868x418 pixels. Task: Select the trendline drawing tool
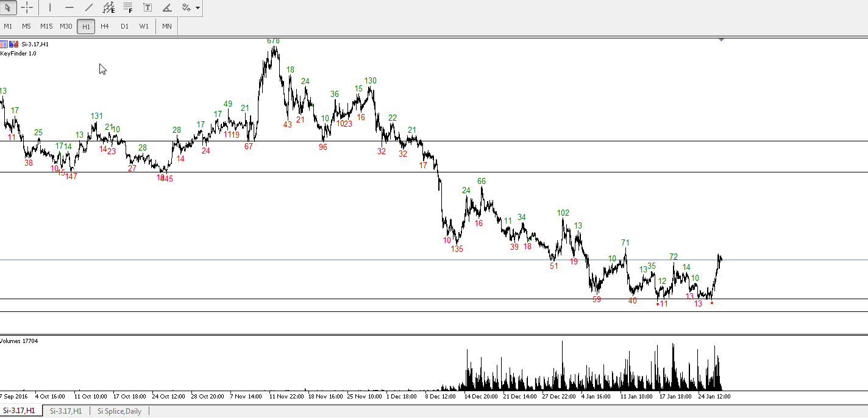click(x=89, y=8)
